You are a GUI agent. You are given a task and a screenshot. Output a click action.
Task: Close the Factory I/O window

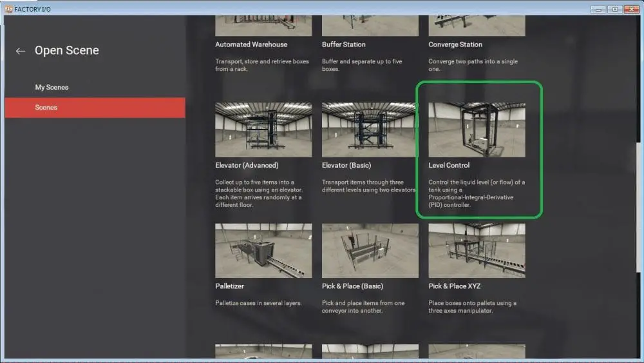click(632, 9)
